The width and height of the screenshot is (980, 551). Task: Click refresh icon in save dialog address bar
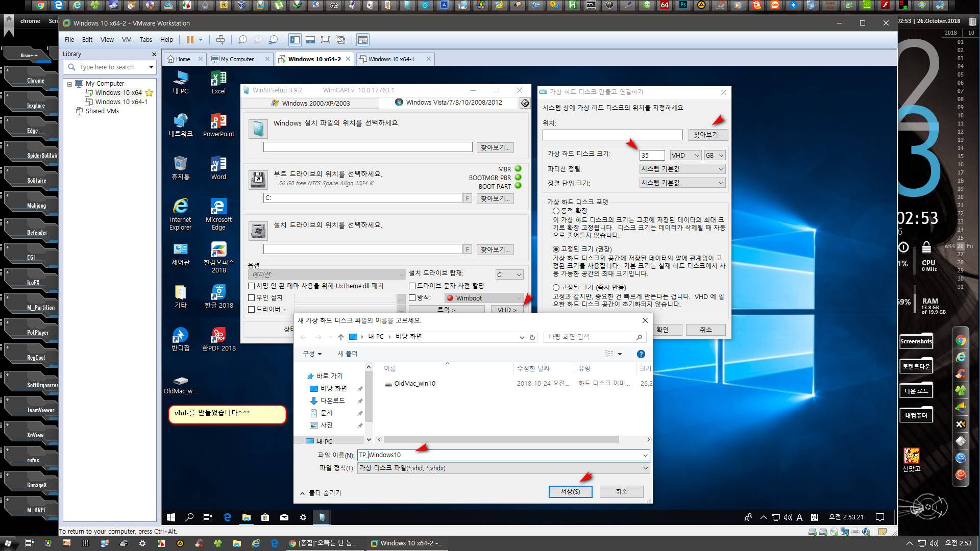coord(532,337)
